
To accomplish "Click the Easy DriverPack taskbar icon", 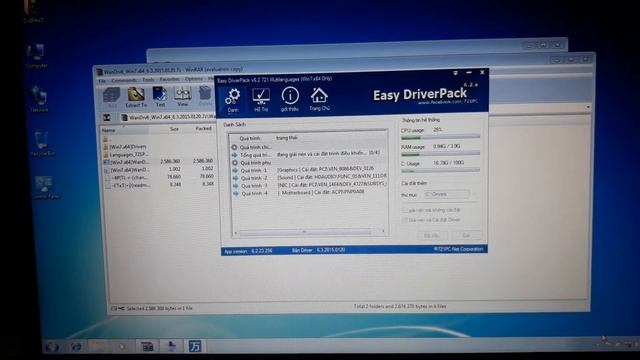I will (x=171, y=347).
